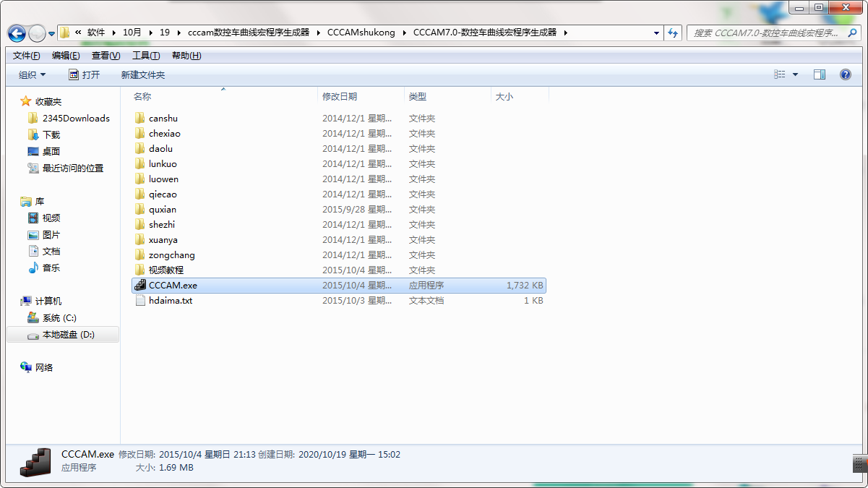Click the cccam数控车曲线宏程序生成器 breadcrumb

[249, 33]
